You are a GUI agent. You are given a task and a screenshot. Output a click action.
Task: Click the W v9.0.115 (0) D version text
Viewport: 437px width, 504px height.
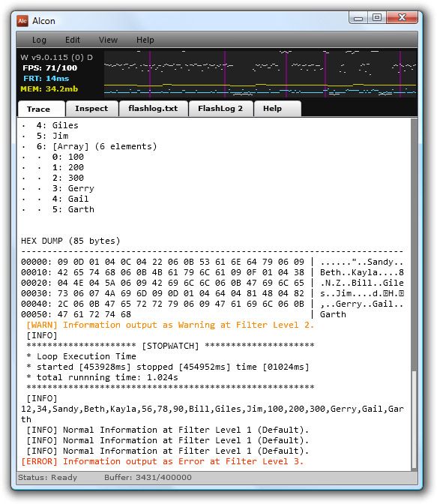pyautogui.click(x=56, y=58)
